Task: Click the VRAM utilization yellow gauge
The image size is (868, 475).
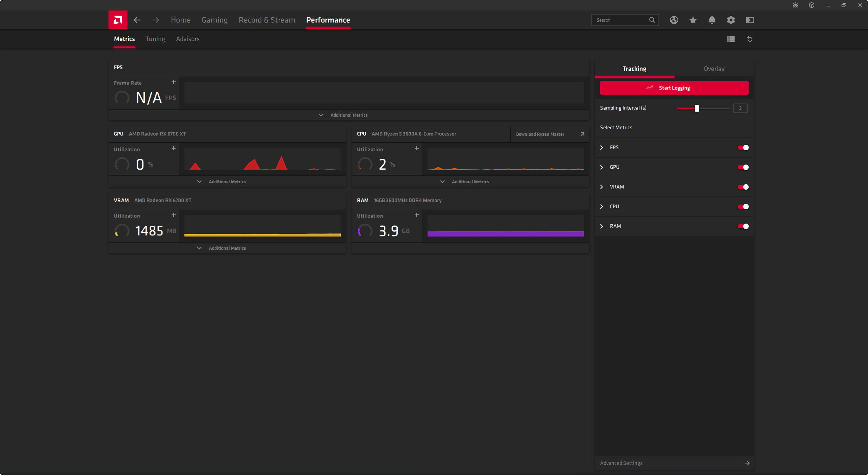Action: (x=122, y=231)
